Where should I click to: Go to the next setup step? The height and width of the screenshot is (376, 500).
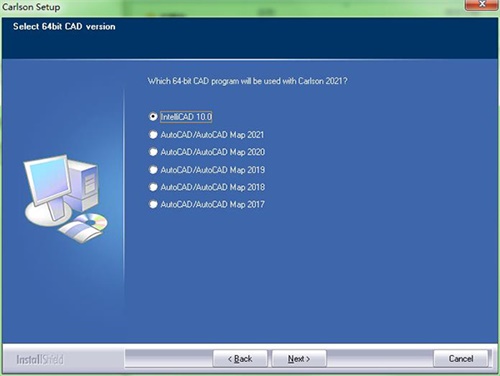pos(299,359)
